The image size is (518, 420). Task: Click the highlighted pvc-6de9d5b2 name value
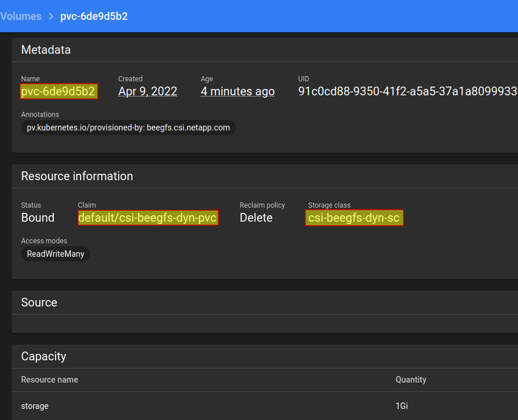tap(59, 91)
